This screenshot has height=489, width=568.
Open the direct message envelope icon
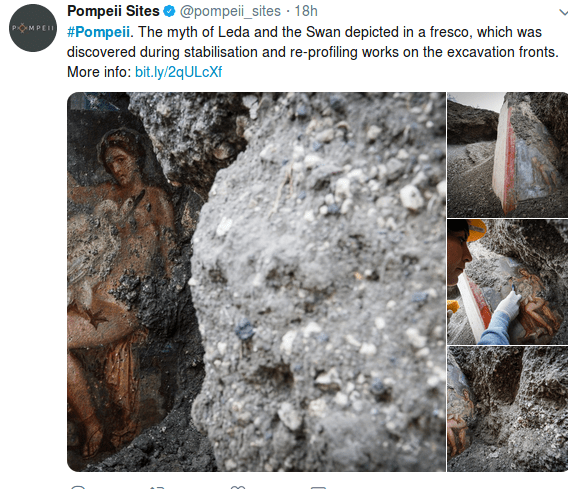point(318,488)
